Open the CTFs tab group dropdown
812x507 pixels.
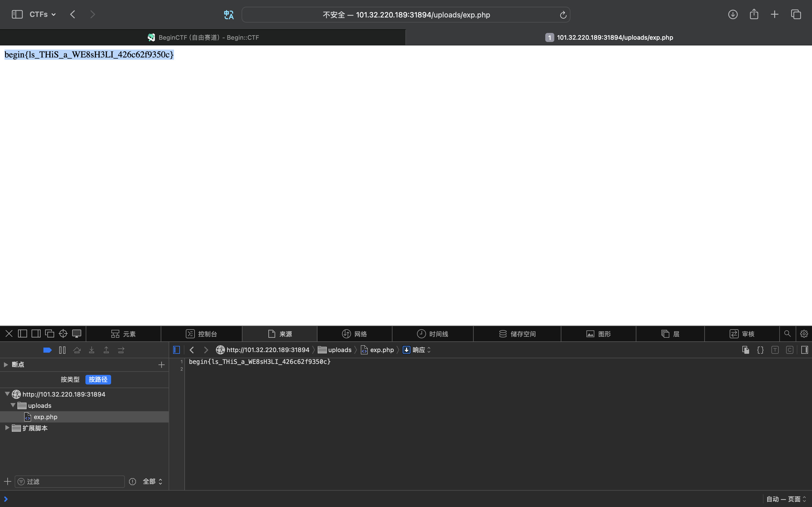pyautogui.click(x=42, y=14)
